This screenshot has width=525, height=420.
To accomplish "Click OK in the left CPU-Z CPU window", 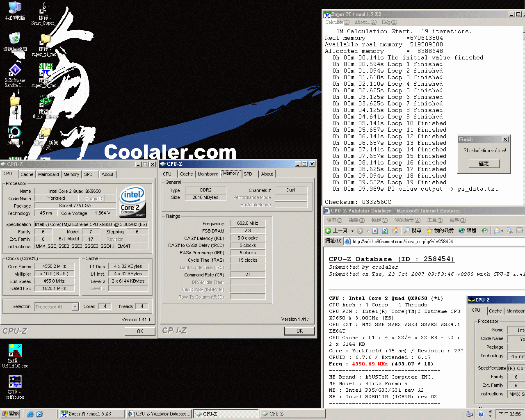I will [140, 331].
